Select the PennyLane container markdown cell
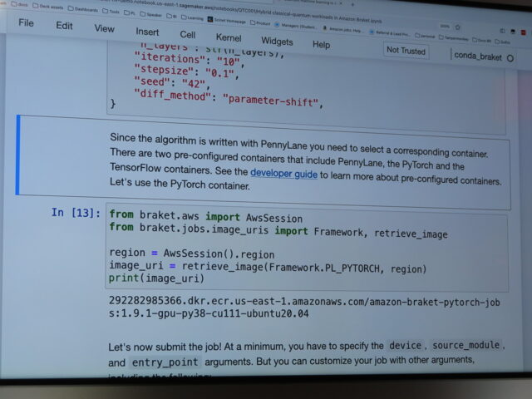Viewport: 532px width, 399px height. click(264, 162)
